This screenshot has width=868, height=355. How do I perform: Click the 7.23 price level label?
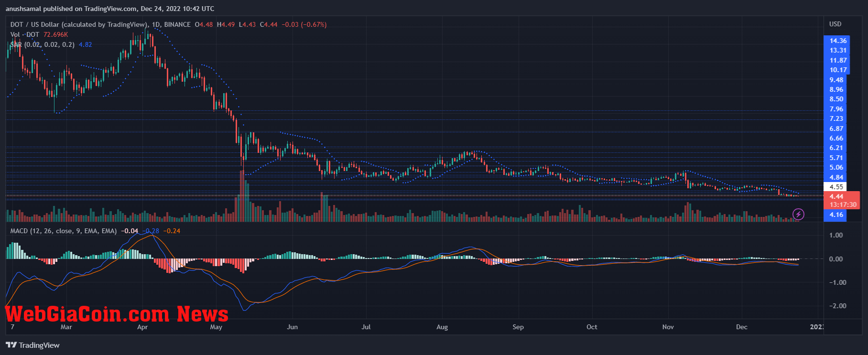tap(836, 118)
